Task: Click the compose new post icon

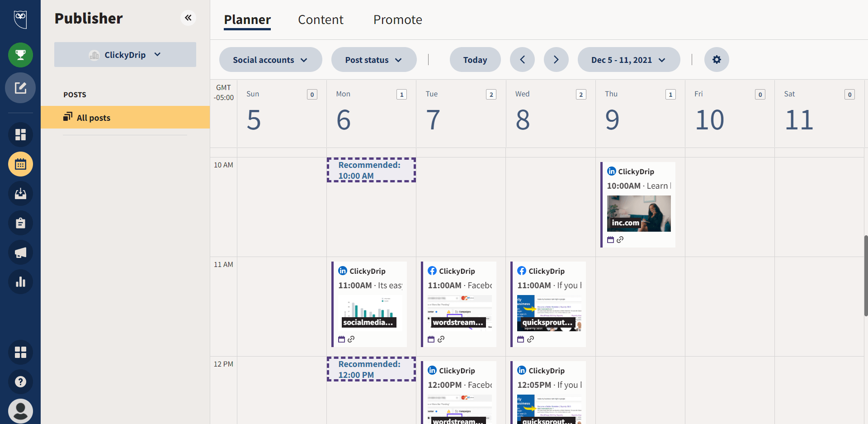Action: 20,88
